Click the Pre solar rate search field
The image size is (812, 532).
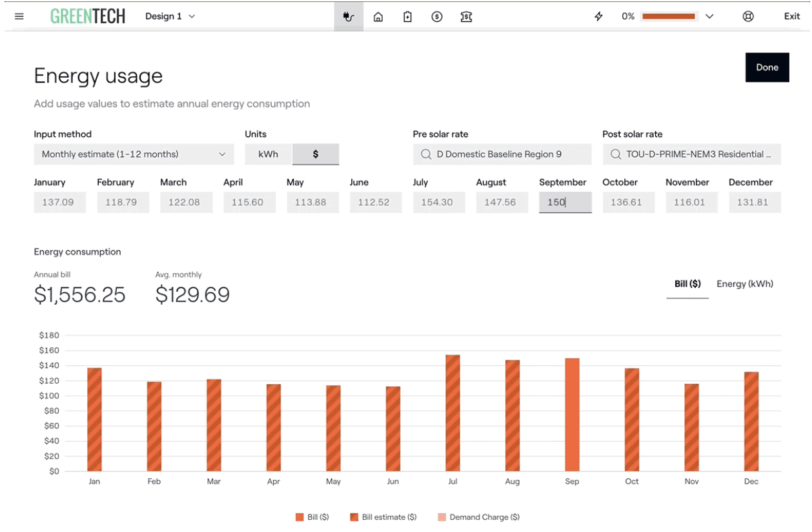tap(502, 154)
